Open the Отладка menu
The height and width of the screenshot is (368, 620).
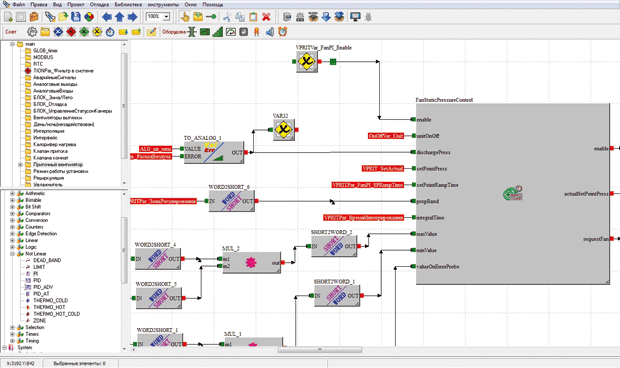(x=99, y=4)
